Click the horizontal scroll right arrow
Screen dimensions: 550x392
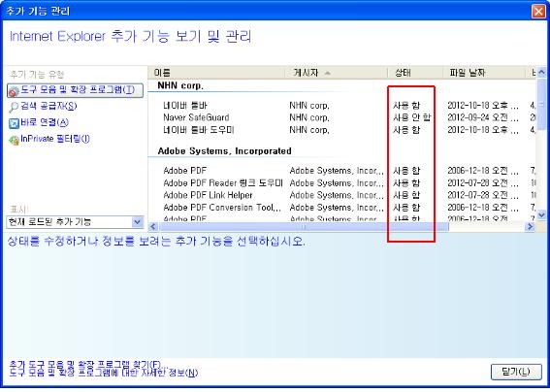click(x=530, y=227)
